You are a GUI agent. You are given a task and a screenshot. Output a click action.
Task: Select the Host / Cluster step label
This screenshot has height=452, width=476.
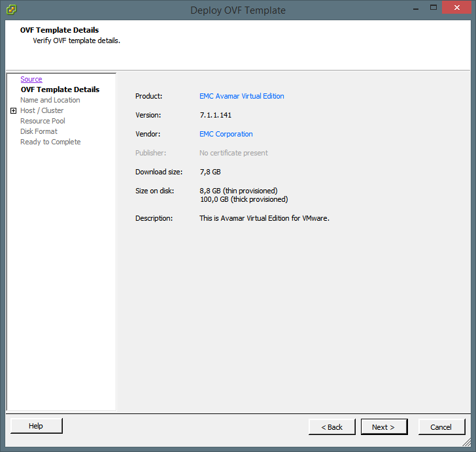[42, 110]
